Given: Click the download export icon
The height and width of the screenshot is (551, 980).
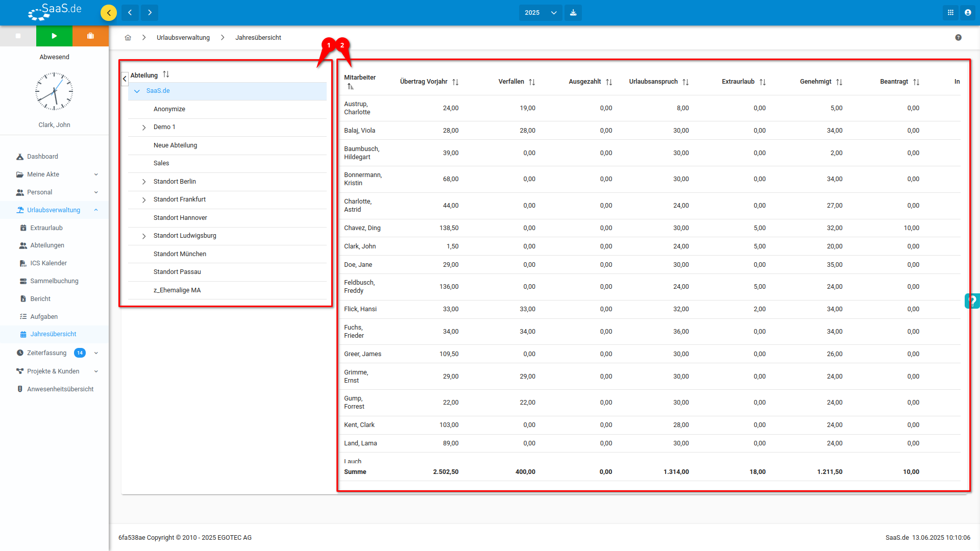Looking at the screenshot, I should coord(573,13).
